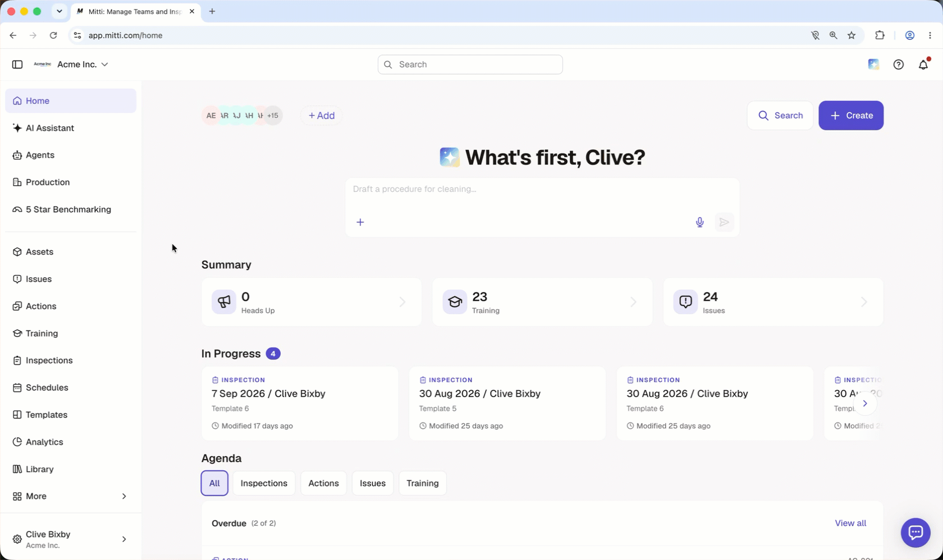
Task: Toggle the sidebar panel icon
Action: tap(17, 65)
